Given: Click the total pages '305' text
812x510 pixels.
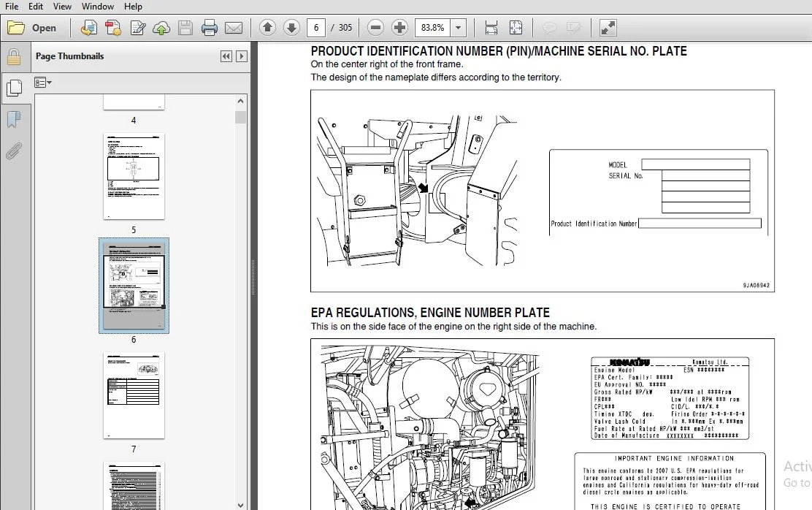Looking at the screenshot, I should tap(345, 28).
